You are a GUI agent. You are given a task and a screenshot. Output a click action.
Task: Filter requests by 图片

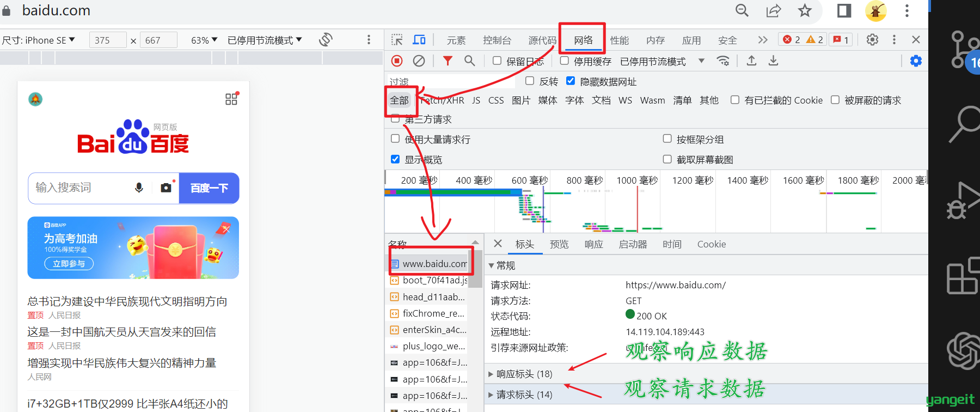coord(521,100)
